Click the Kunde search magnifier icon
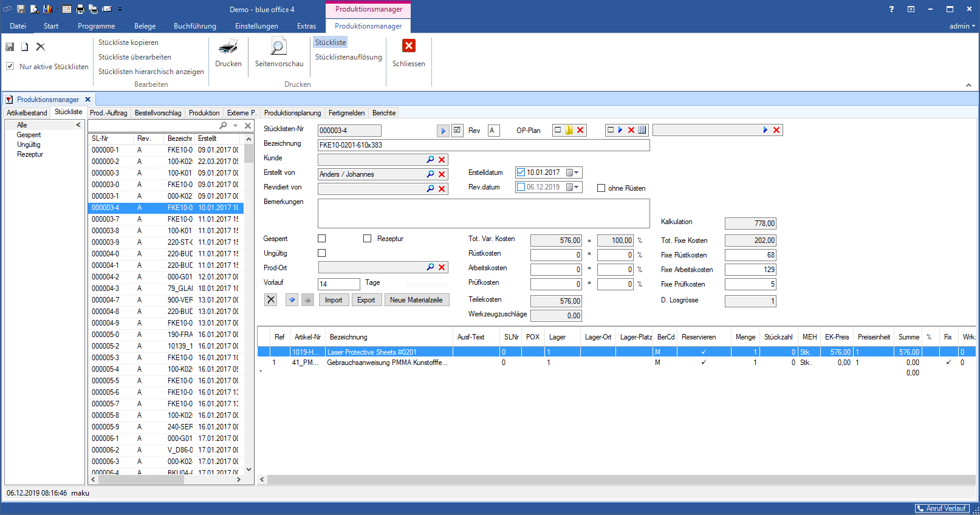Viewport: 980px width, 515px height. pos(430,160)
